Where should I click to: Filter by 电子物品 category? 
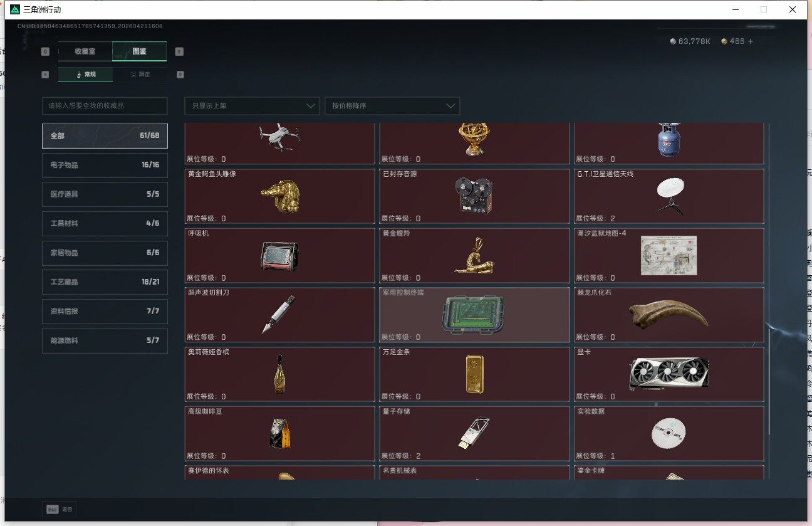[x=105, y=165]
